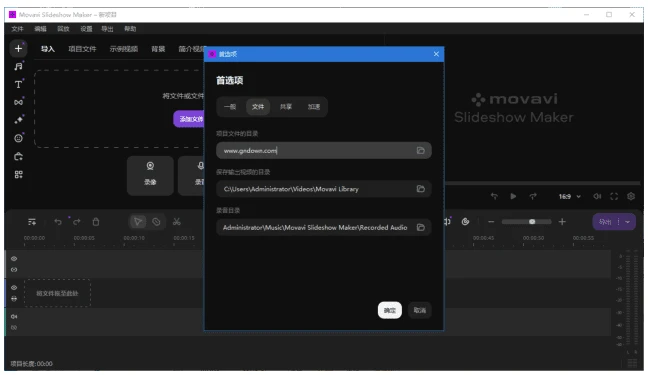Click the timeline zoom slider handle
The height and width of the screenshot is (375, 648).
coord(532,222)
